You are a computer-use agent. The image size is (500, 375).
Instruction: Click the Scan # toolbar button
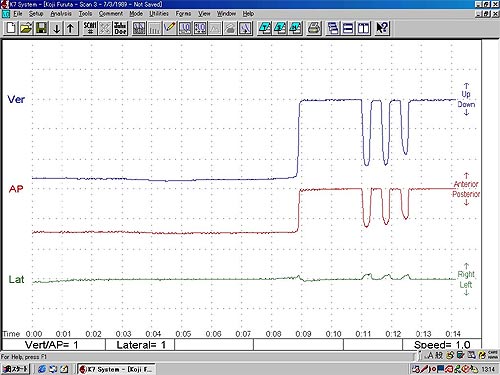[90, 28]
